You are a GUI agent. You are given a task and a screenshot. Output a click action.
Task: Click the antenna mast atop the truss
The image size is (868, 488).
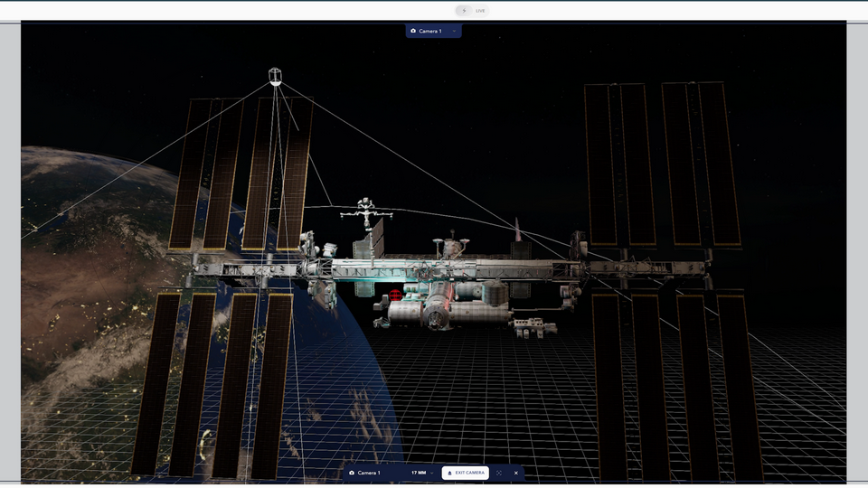(x=364, y=215)
